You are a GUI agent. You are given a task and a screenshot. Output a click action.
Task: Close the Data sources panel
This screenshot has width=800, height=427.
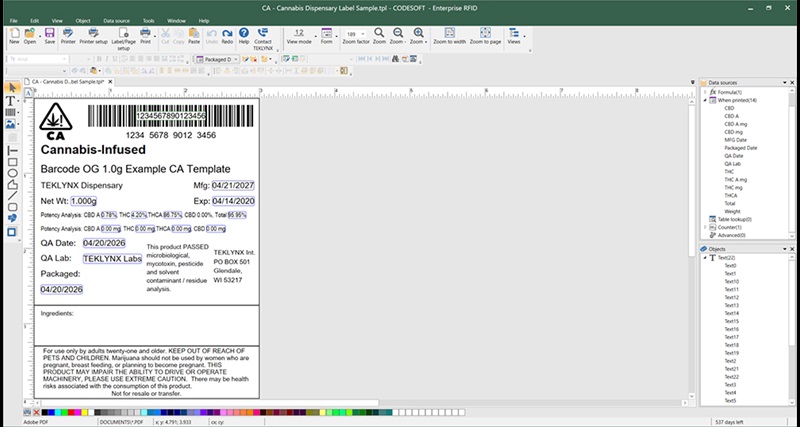point(792,83)
